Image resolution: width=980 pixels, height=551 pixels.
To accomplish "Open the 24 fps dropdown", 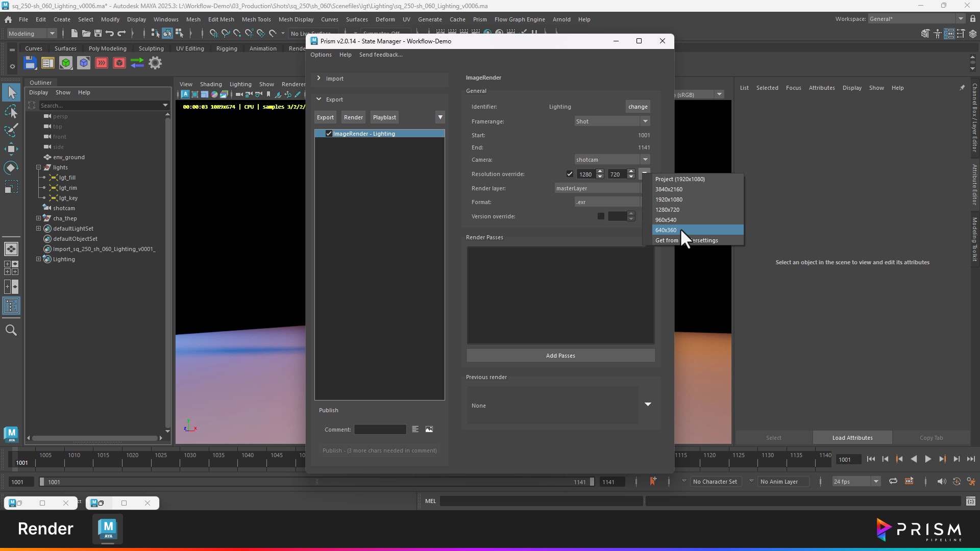I will coord(856,482).
